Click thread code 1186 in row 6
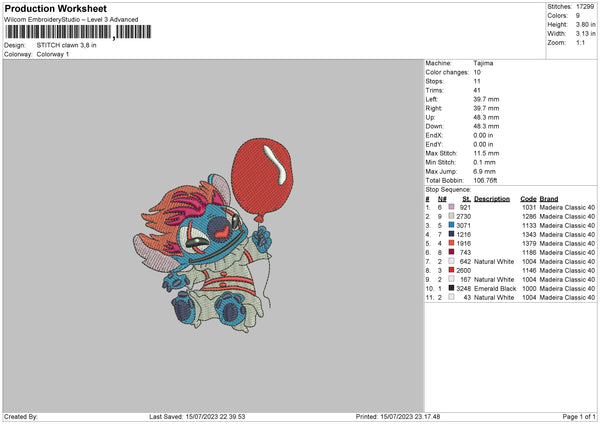Screen dimensions: 600x424 529,252
